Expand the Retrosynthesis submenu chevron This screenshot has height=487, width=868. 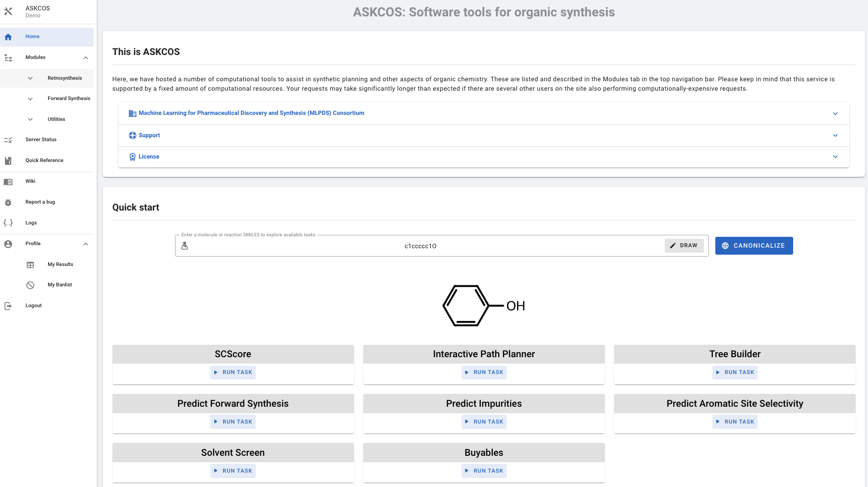coord(30,78)
